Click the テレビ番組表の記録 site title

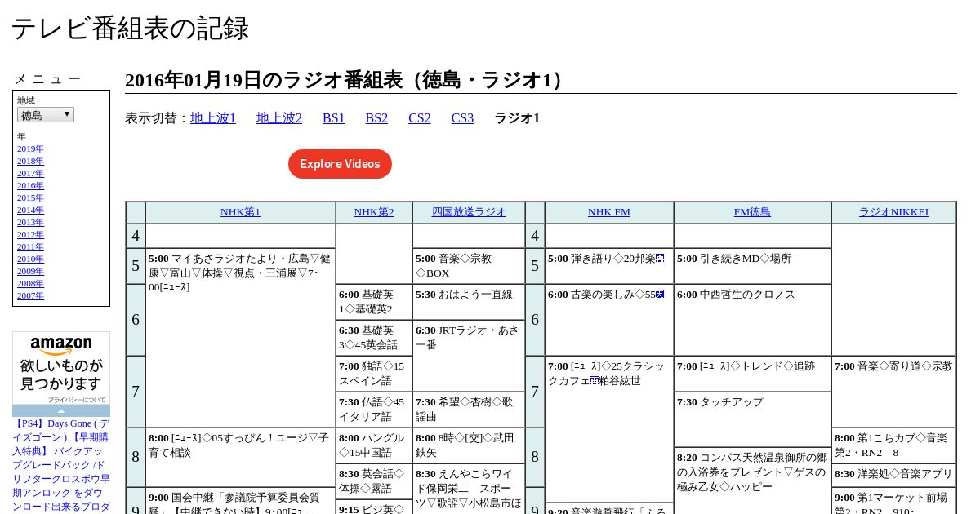[x=130, y=29]
